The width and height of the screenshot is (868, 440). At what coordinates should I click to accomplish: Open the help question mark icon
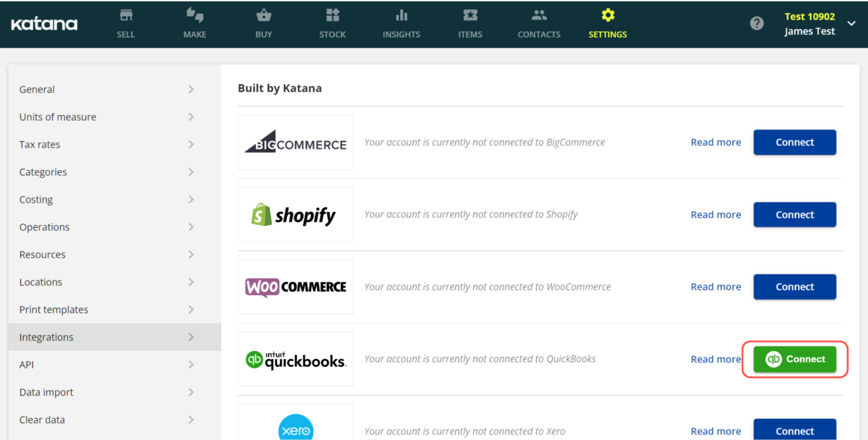click(756, 23)
